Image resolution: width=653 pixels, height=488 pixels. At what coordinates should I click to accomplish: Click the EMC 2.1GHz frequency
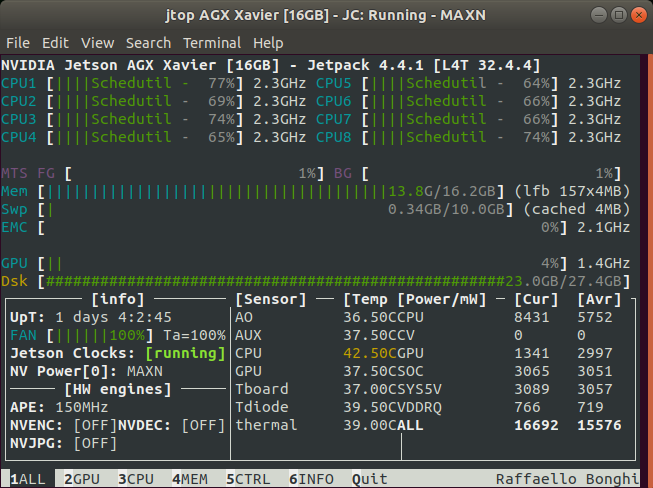603,227
